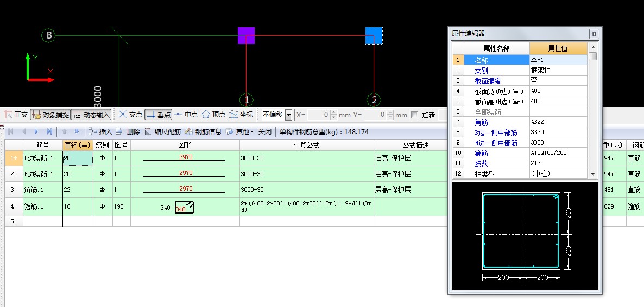Click the diameter cell showing 22
This screenshot has height=307, width=644.
[x=78, y=190]
